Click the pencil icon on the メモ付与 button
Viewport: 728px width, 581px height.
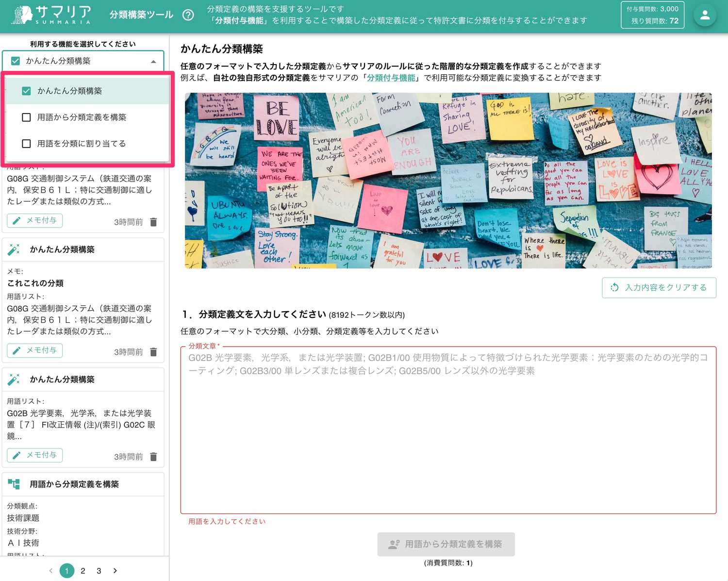coord(17,220)
